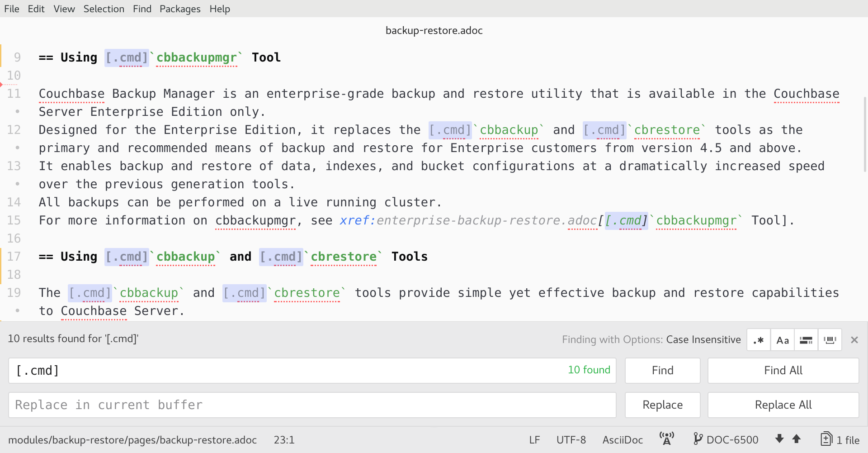This screenshot has width=868, height=453.
Task: Click the 23:1 cursor position indicator
Action: [x=284, y=440]
